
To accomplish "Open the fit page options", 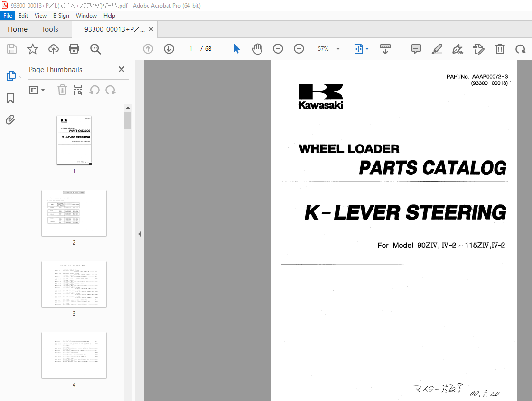I will 361,49.
